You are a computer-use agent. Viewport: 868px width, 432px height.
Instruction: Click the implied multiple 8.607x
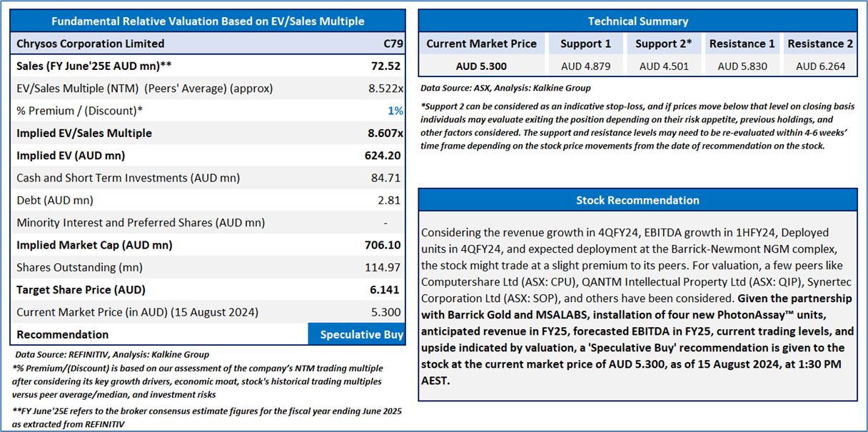[386, 133]
